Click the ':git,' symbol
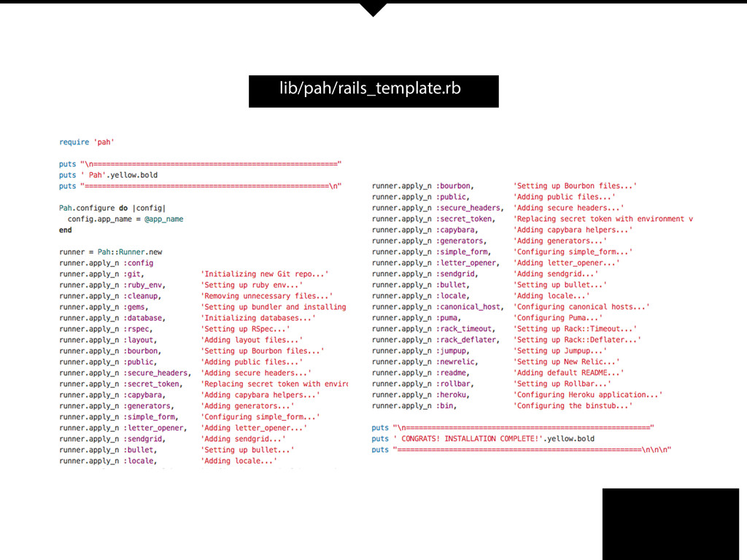Screen dimensions: 747x560 [134, 274]
